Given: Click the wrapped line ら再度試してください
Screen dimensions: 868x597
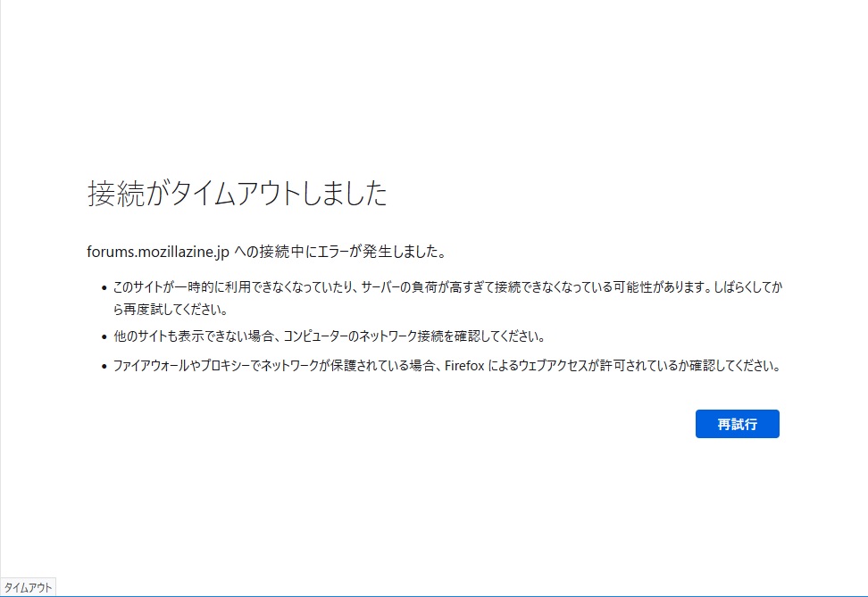Looking at the screenshot, I should [171, 311].
